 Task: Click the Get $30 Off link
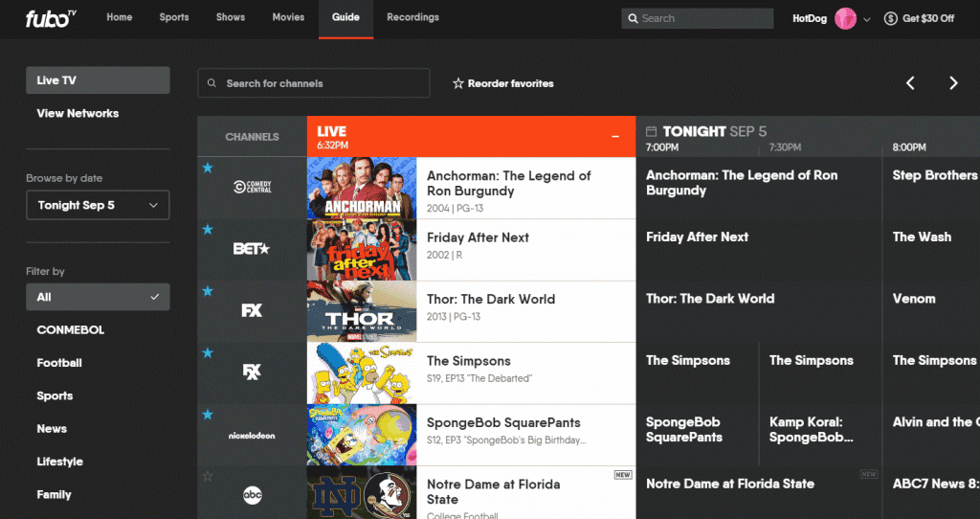click(919, 18)
